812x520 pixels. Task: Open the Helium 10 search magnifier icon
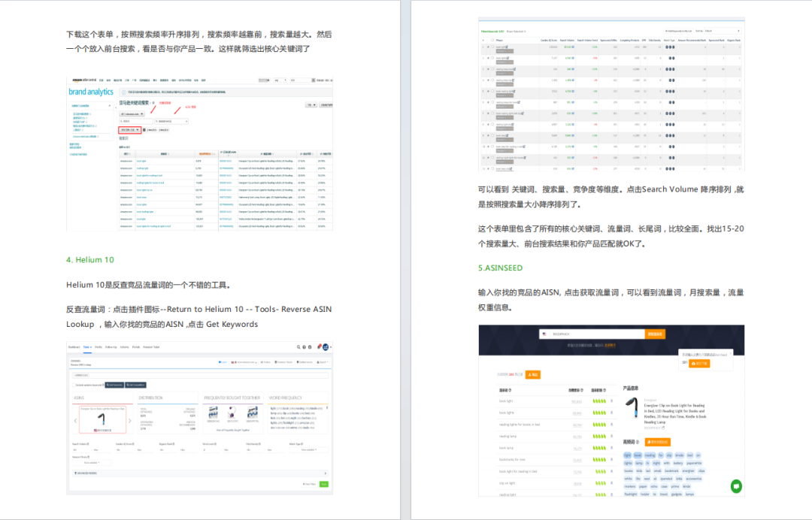(298, 347)
